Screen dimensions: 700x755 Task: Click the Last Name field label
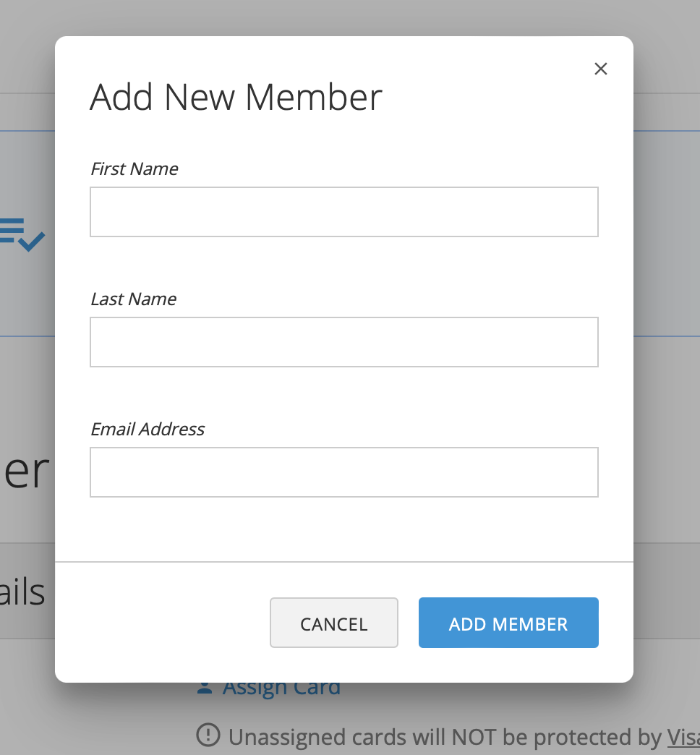(x=133, y=299)
